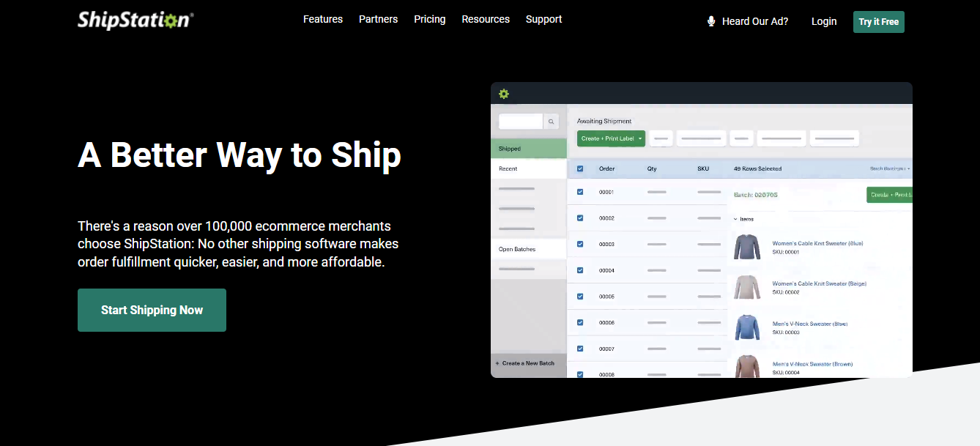Click the Start Shipping Now button

pos(152,310)
